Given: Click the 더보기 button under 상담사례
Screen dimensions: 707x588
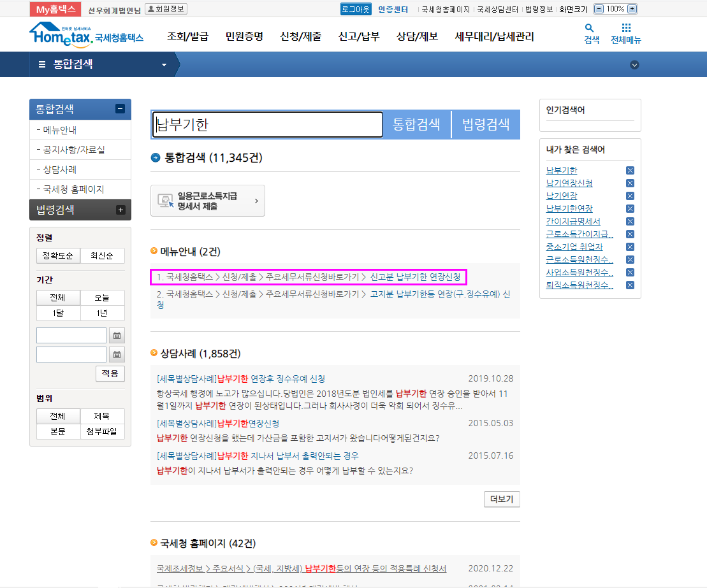Looking at the screenshot, I should click(x=502, y=499).
